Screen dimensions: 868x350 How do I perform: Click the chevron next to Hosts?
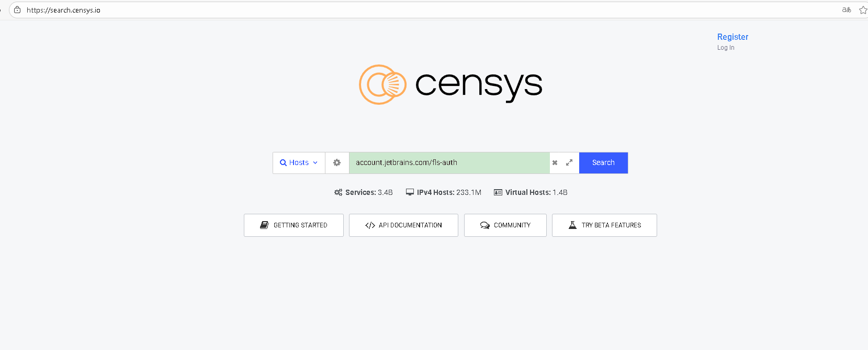tap(315, 163)
